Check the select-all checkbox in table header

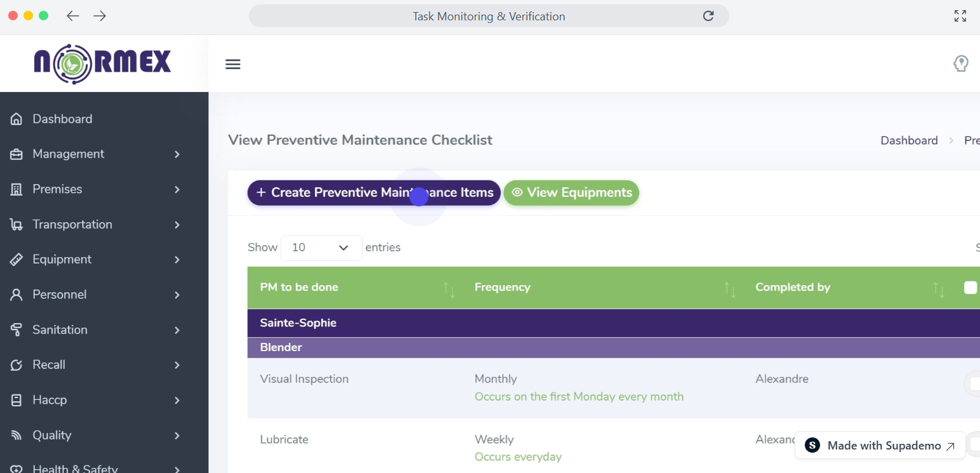click(x=970, y=288)
